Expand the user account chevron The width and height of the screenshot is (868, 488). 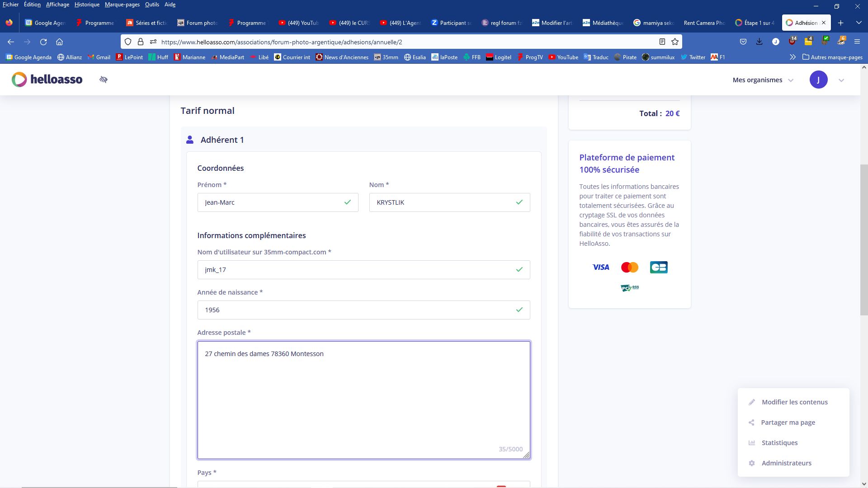(841, 80)
